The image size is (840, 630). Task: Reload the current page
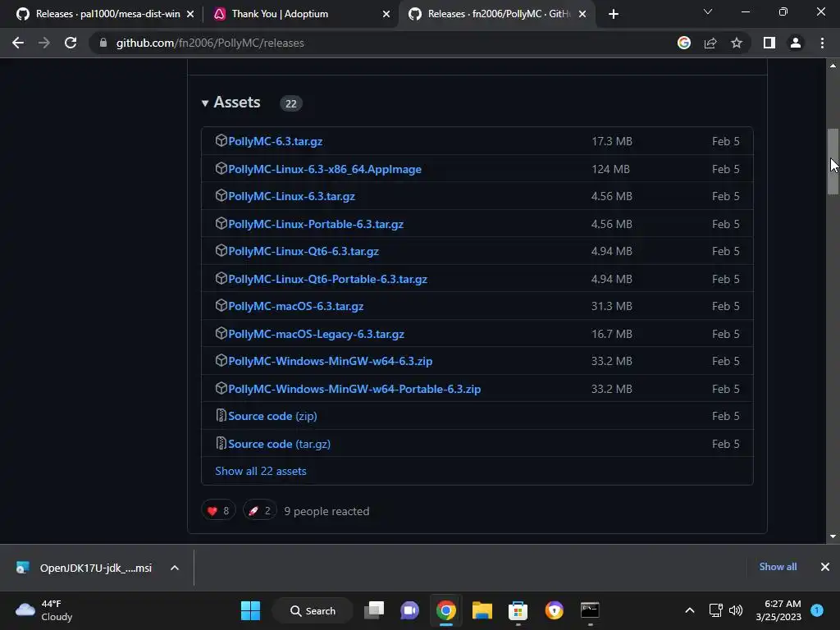point(71,43)
